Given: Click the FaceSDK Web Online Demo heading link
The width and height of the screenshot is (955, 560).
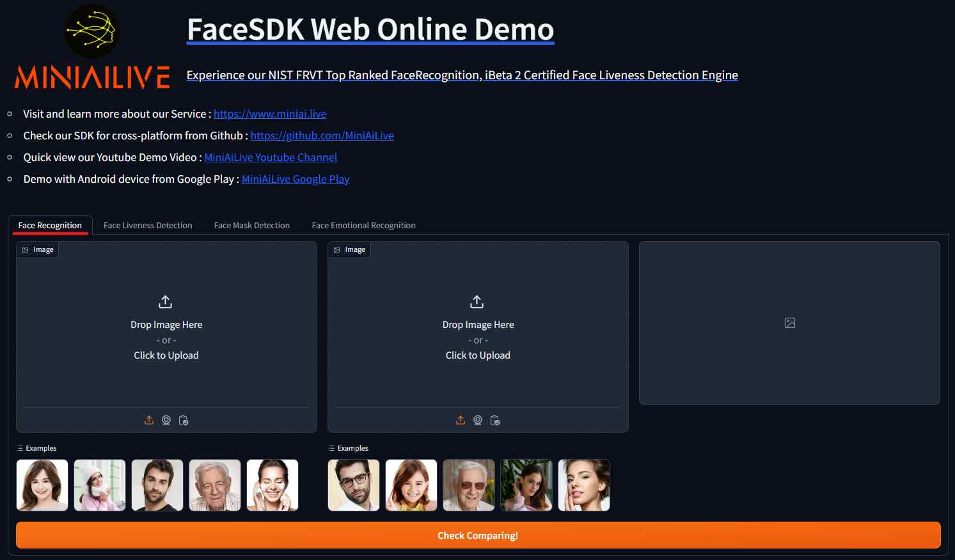Looking at the screenshot, I should (370, 29).
